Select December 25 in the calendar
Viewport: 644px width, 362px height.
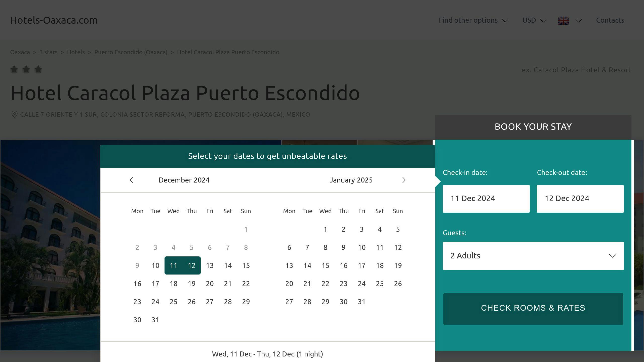[173, 302]
